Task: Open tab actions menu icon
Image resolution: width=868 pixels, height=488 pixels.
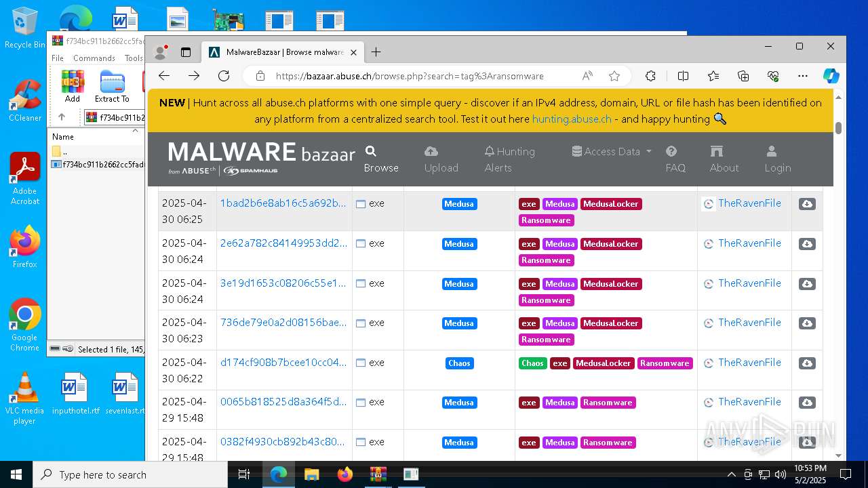Action: point(186,52)
